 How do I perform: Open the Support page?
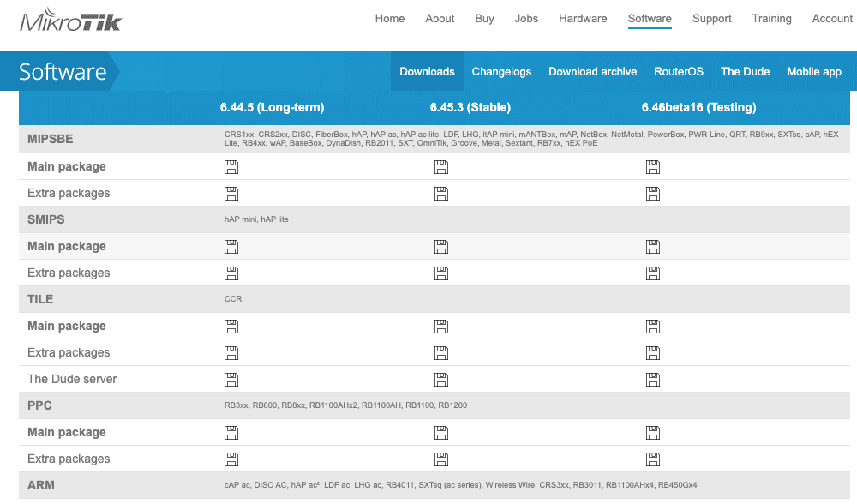tap(711, 19)
